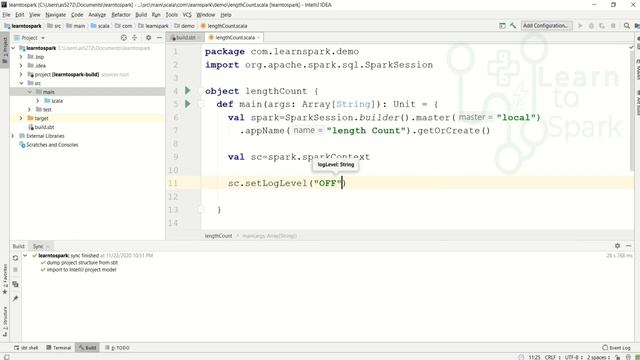Expand the .bsp folder

click(21, 57)
